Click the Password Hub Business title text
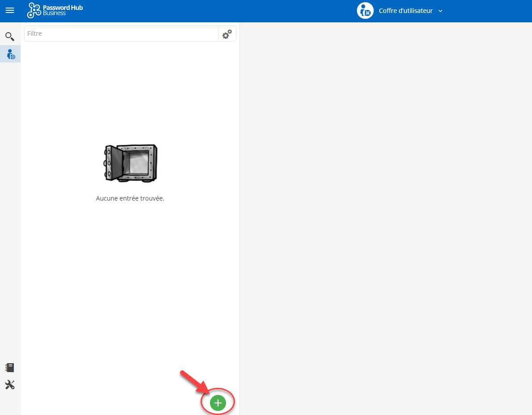 [x=63, y=10]
